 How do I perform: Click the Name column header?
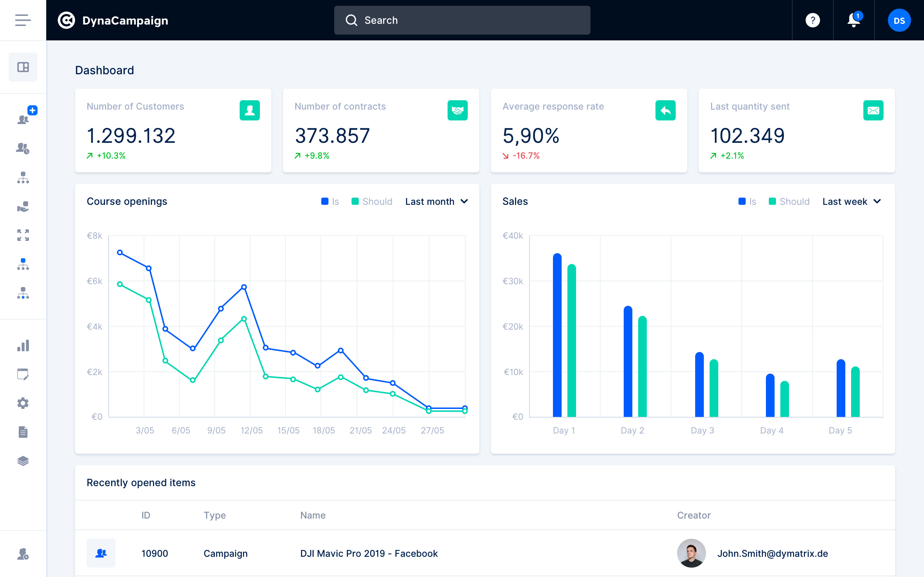[313, 515]
